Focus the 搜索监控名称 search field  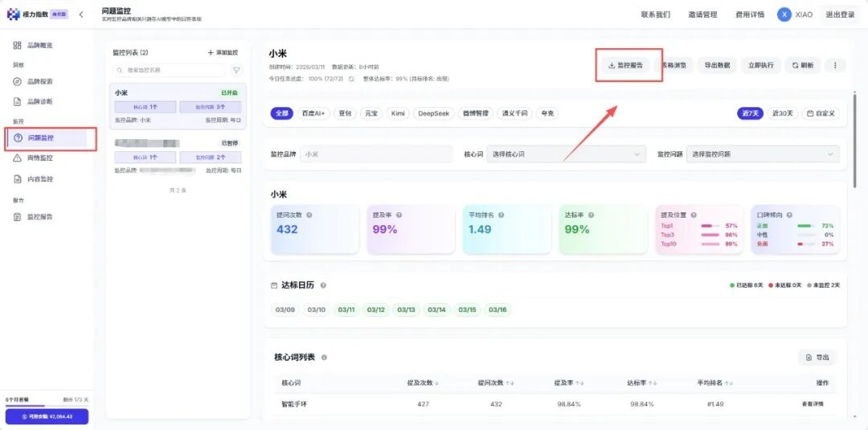tap(170, 70)
